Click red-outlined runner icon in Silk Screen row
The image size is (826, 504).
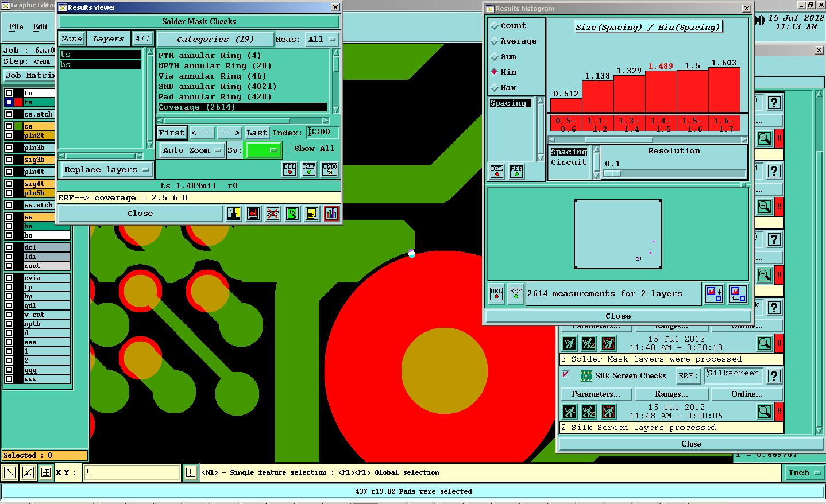tap(608, 412)
